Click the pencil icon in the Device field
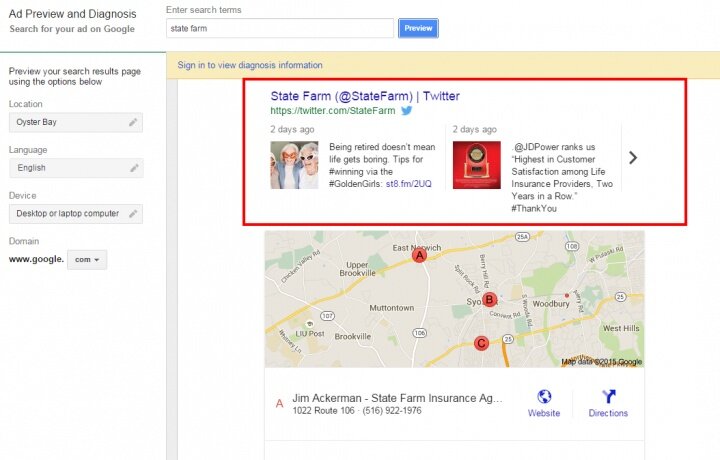The width and height of the screenshot is (720, 460). (x=133, y=213)
